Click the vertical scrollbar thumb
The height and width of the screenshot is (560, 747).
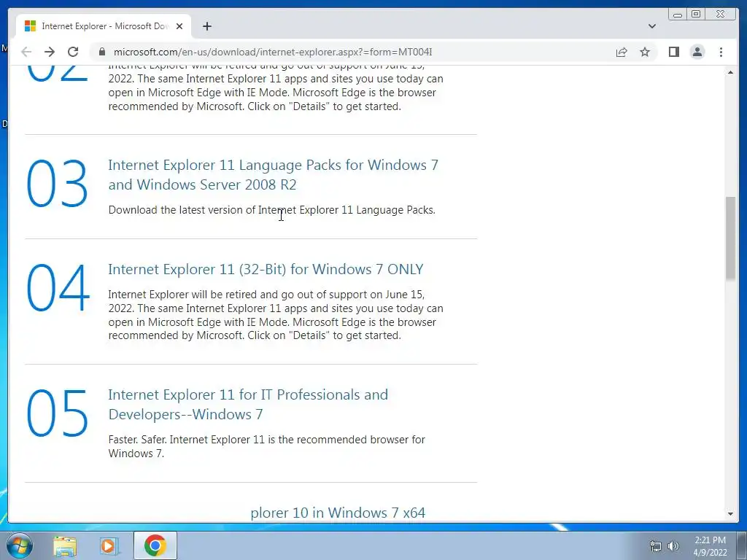tap(730, 238)
